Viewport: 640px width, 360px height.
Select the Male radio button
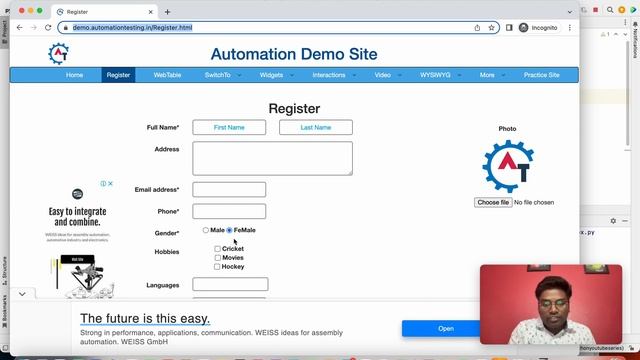point(206,230)
